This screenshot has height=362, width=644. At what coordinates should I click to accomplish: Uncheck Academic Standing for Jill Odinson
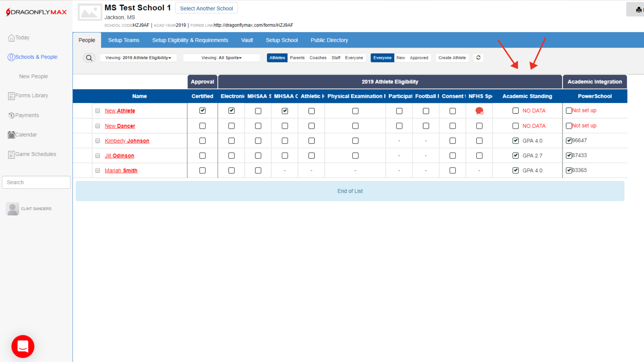tap(516, 156)
